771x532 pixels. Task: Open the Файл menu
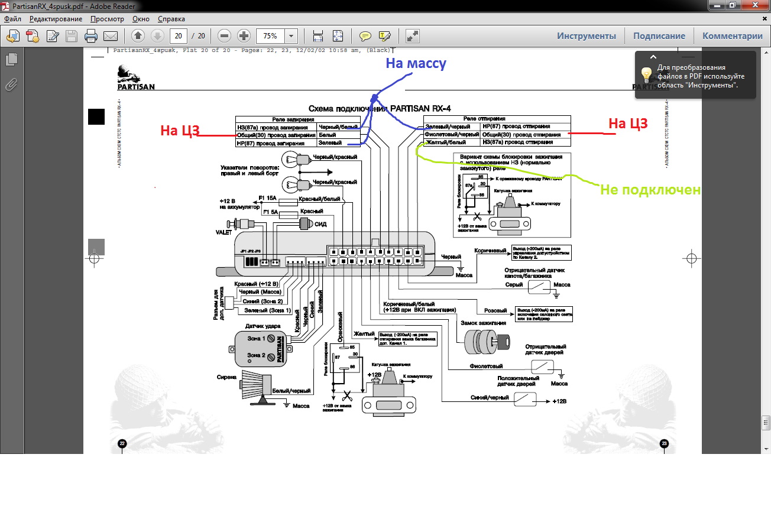(x=12, y=19)
